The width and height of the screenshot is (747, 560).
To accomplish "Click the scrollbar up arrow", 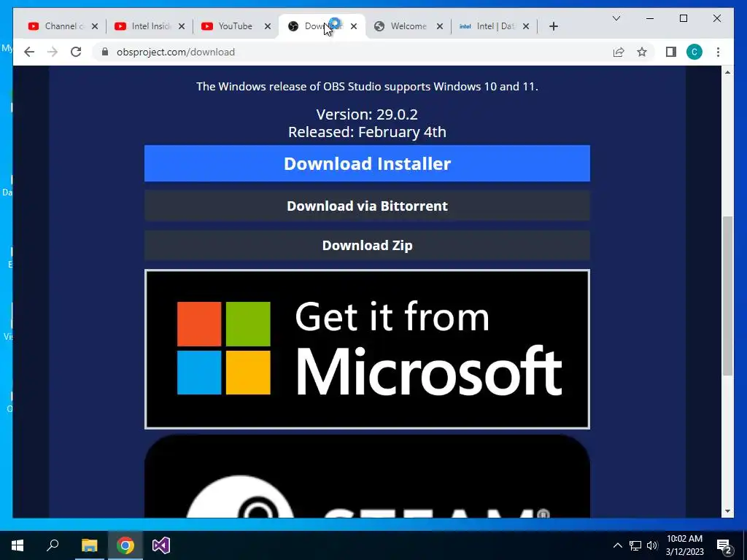I will point(727,72).
